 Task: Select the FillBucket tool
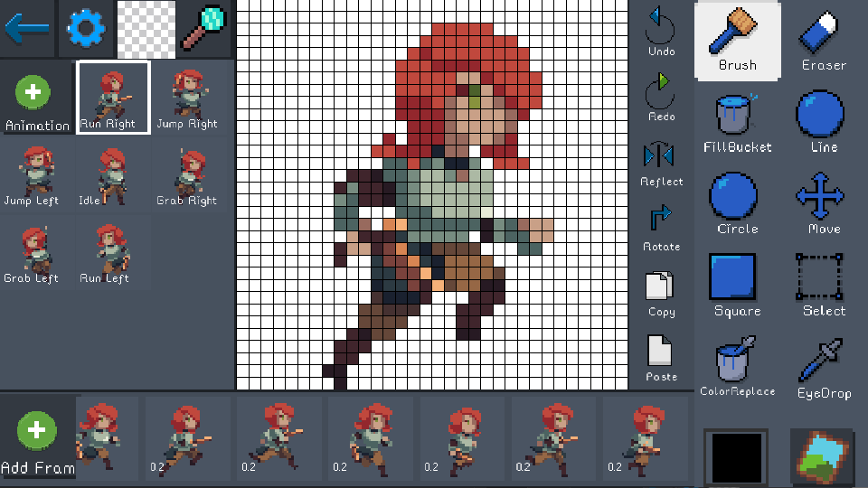pyautogui.click(x=738, y=122)
